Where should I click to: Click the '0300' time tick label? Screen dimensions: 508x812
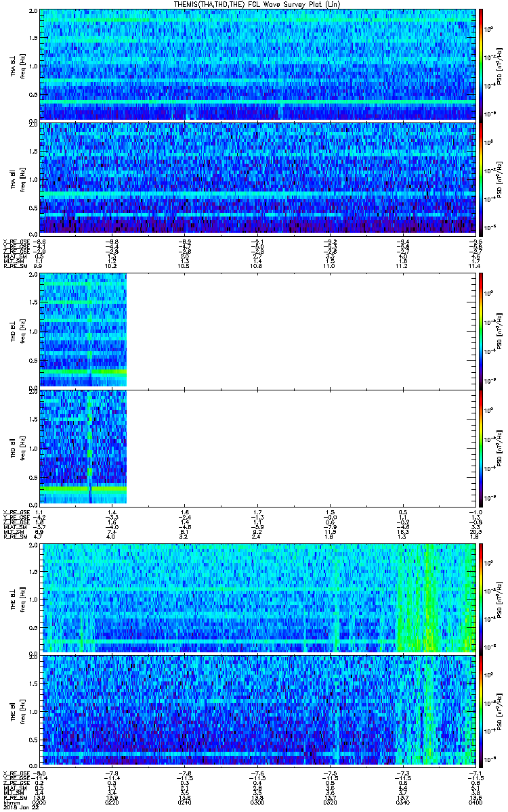click(x=257, y=801)
